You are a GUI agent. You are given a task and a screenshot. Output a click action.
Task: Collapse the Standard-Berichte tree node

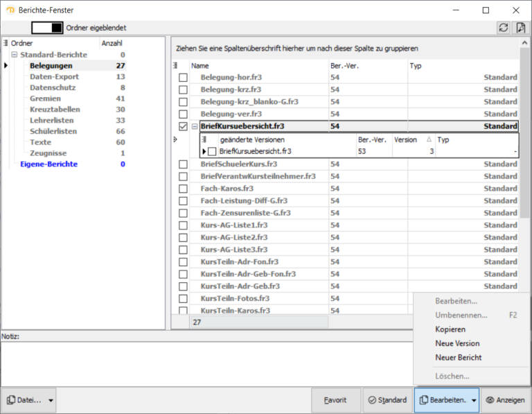[15, 55]
